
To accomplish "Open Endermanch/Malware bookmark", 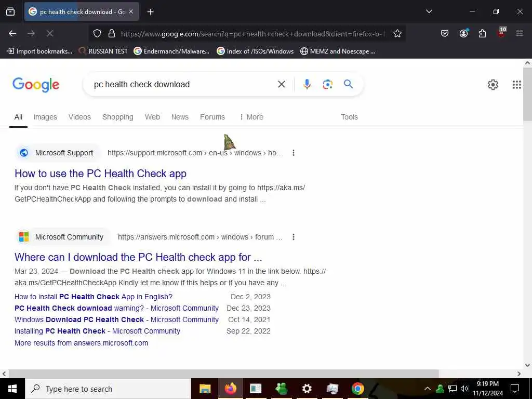I will (x=171, y=51).
